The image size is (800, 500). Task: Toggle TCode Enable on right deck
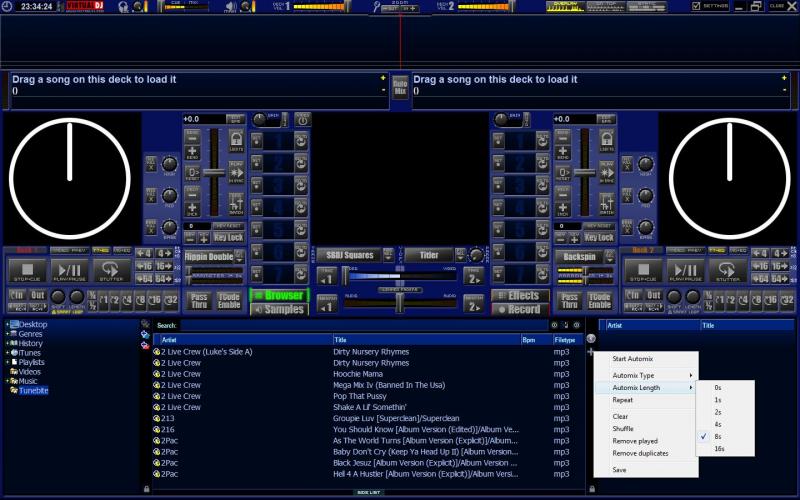(x=599, y=301)
